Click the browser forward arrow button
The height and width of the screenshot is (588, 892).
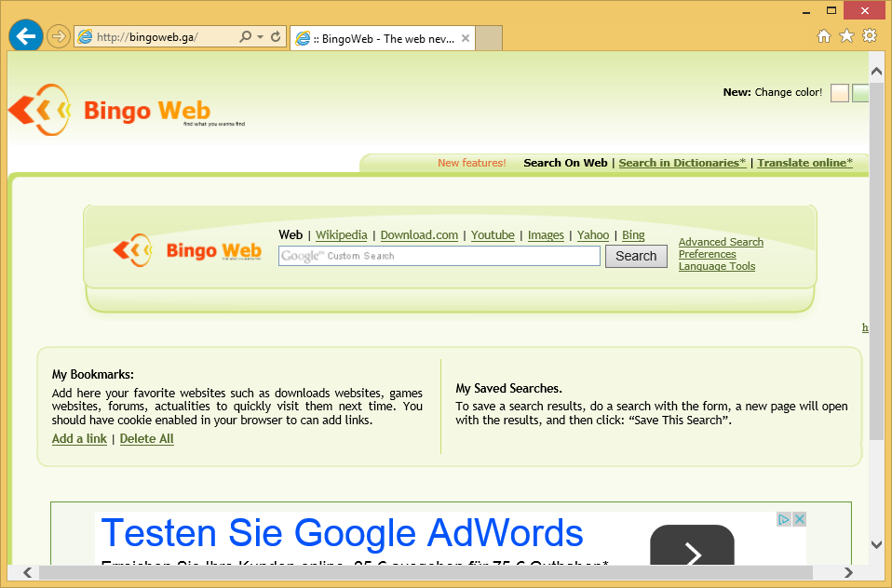point(58,37)
